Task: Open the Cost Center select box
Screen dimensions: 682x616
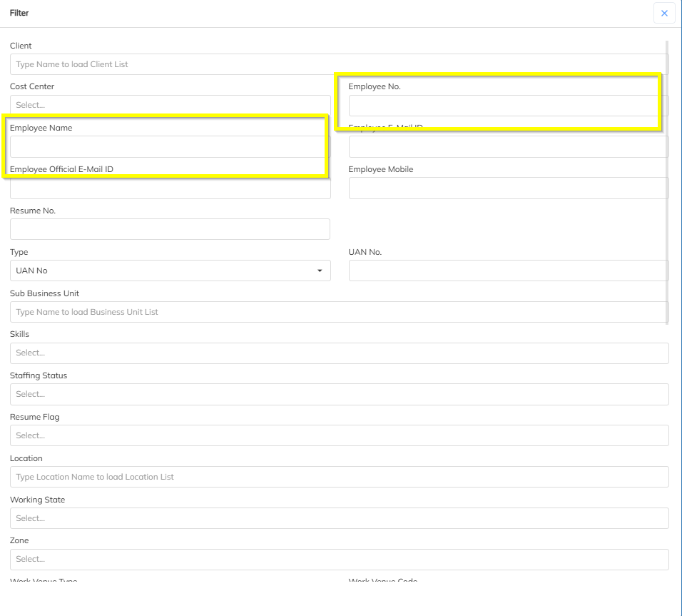Action: tap(170, 105)
